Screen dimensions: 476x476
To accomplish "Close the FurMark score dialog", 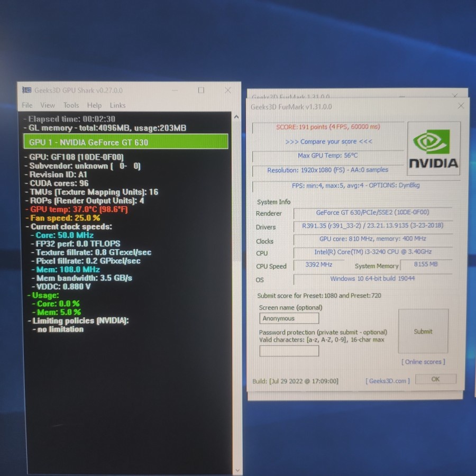I will click(x=460, y=106).
